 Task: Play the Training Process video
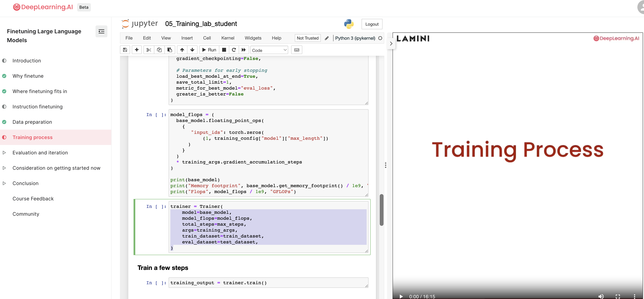point(401,296)
